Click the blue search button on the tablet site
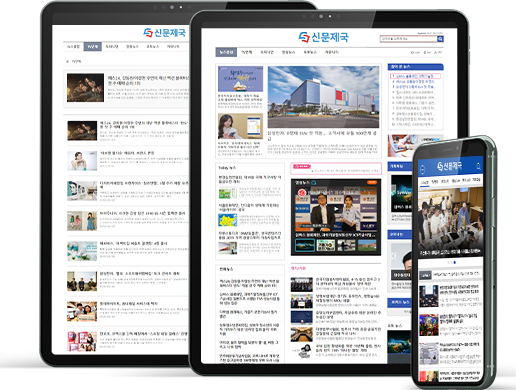Screen dimensions: 516x390 pyautogui.click(x=440, y=39)
